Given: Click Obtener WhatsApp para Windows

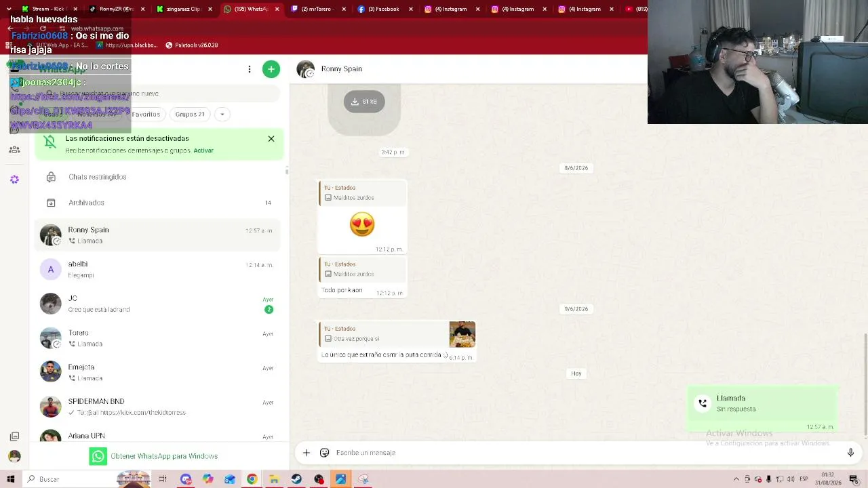Looking at the screenshot, I should [x=154, y=456].
